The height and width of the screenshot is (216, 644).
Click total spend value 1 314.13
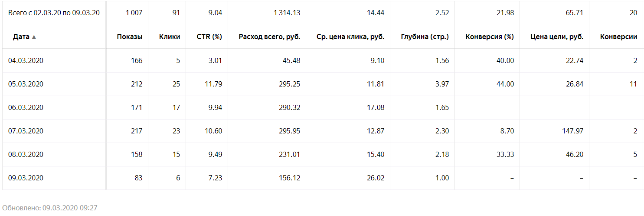click(x=287, y=13)
